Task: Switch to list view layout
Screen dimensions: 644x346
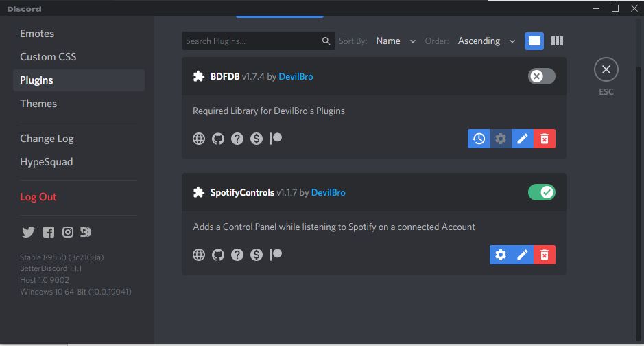Action: click(534, 41)
